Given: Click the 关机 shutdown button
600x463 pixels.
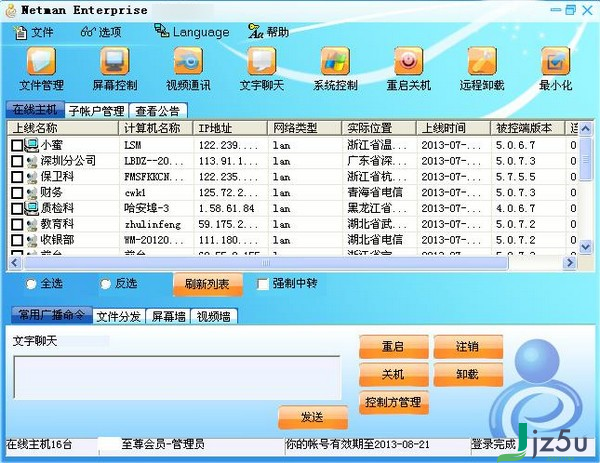Looking at the screenshot, I should coord(393,374).
